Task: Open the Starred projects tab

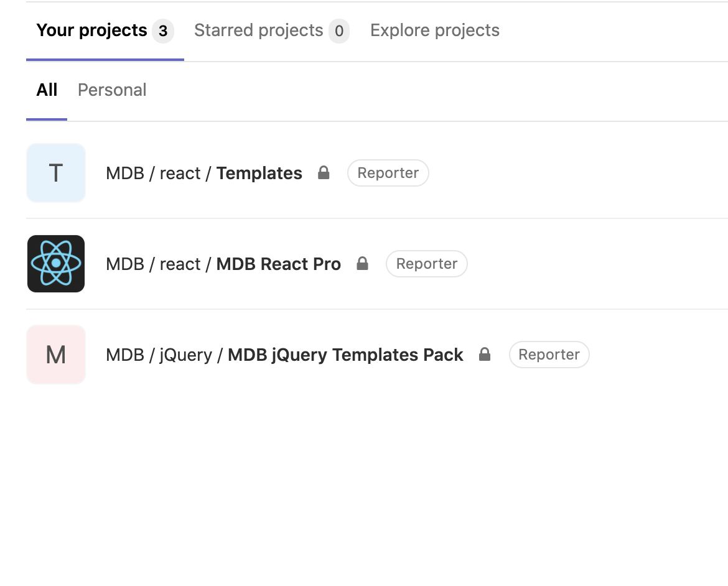Action: 272,30
